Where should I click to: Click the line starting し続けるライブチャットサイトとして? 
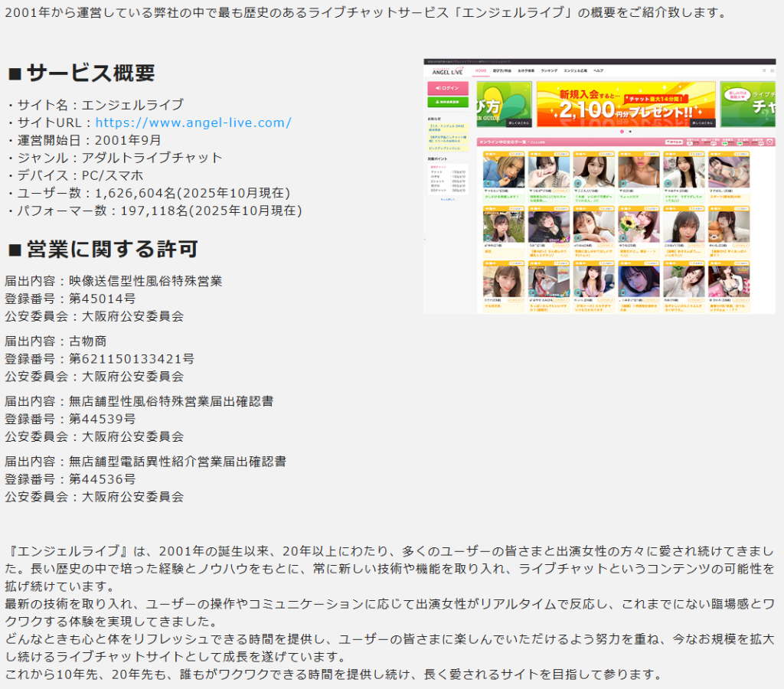pyautogui.click(x=175, y=657)
